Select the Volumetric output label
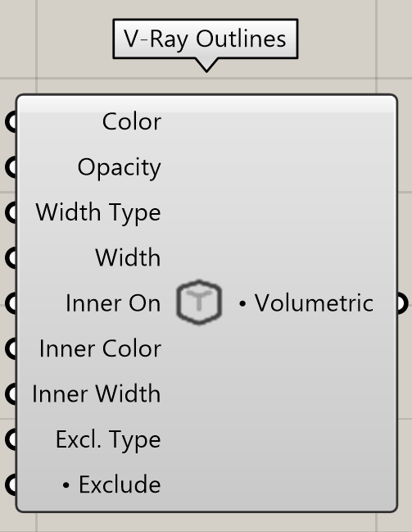Image resolution: width=412 pixels, height=532 pixels. tap(314, 303)
